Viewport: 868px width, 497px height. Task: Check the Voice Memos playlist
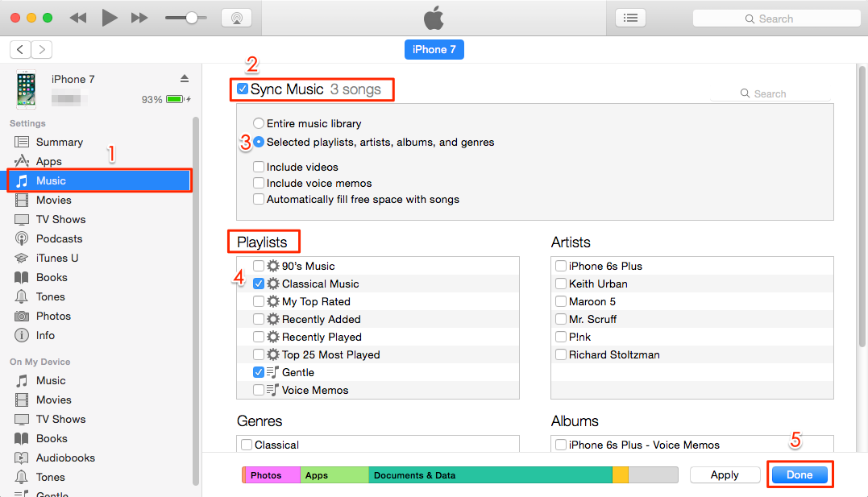(259, 390)
